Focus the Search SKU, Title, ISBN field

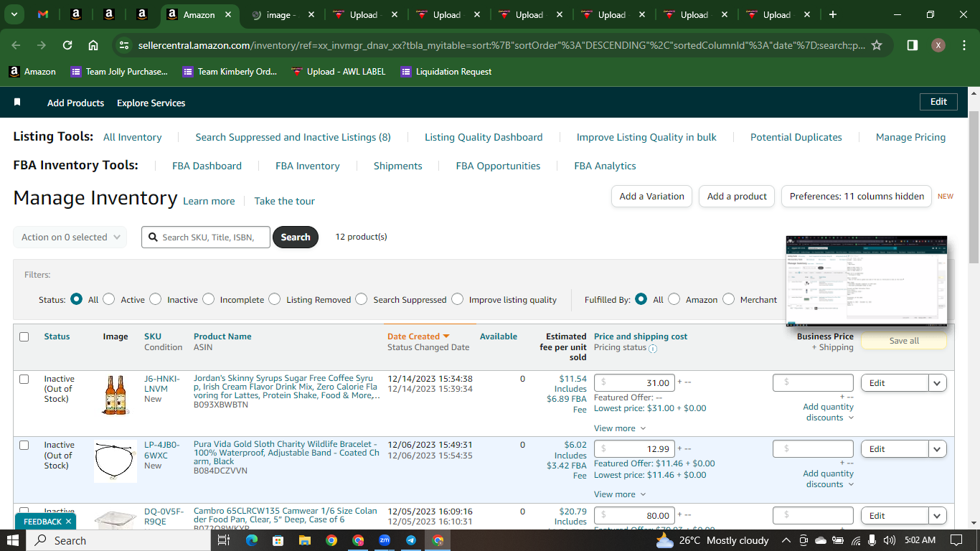click(206, 237)
